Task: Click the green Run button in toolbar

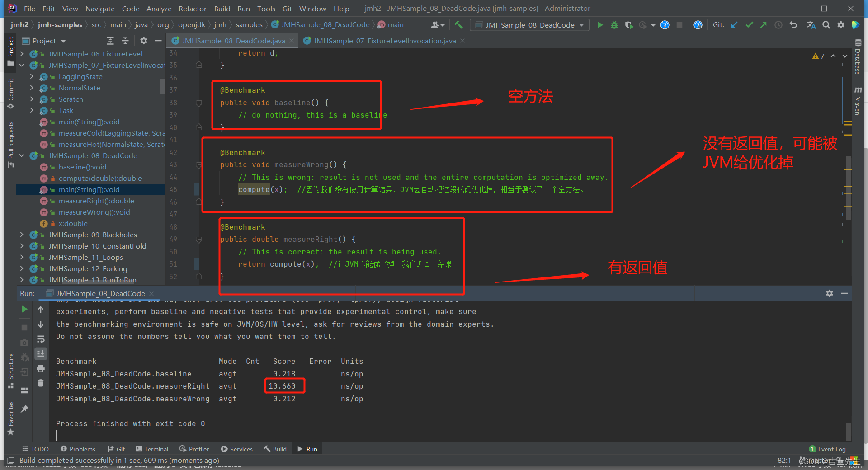Action: [600, 25]
